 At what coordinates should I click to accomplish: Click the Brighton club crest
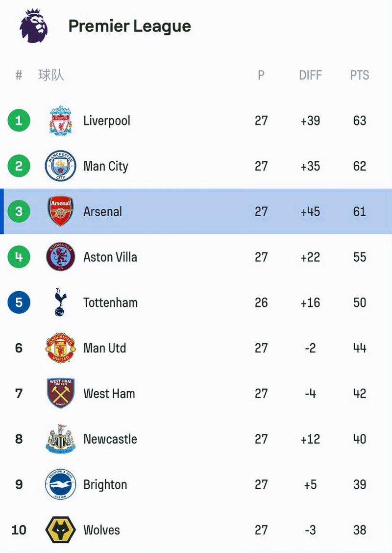coord(61,484)
